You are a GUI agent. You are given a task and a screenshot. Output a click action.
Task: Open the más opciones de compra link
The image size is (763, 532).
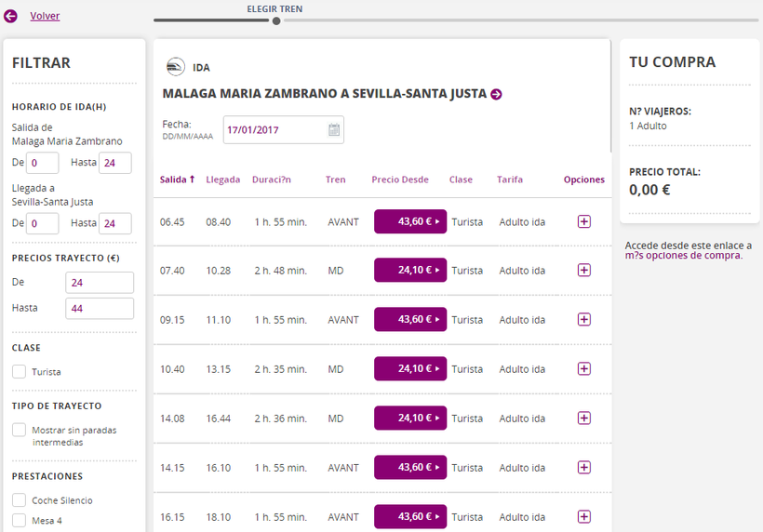(684, 255)
